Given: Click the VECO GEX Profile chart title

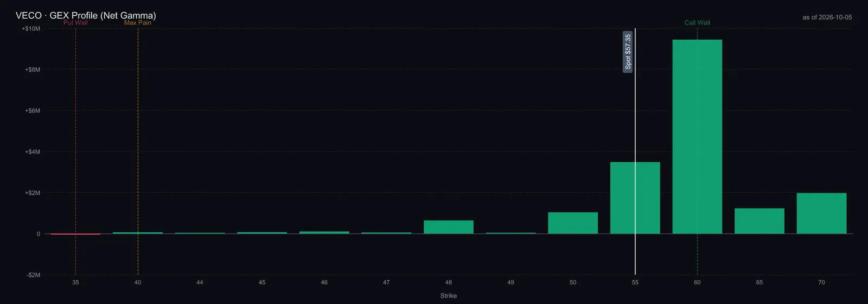Looking at the screenshot, I should coord(86,15).
